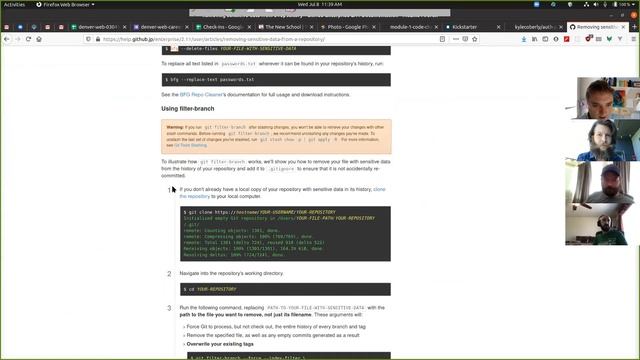Open the battery 100% system menu
The height and width of the screenshot is (360, 640).
[624, 4]
